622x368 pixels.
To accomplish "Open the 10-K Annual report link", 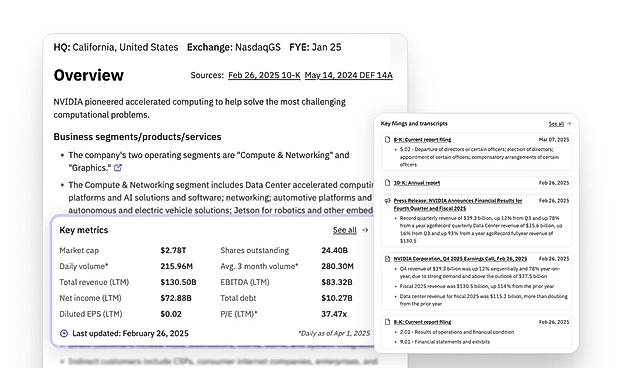I will click(417, 183).
